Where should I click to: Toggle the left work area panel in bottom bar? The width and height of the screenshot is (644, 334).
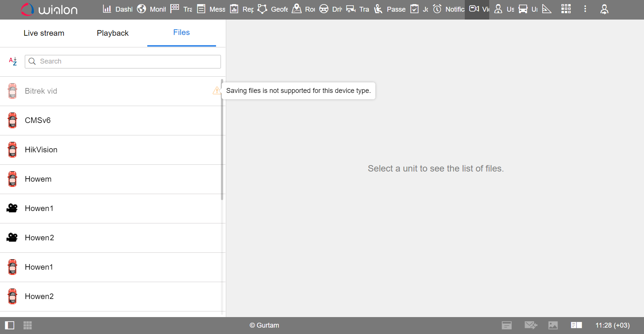click(10, 325)
